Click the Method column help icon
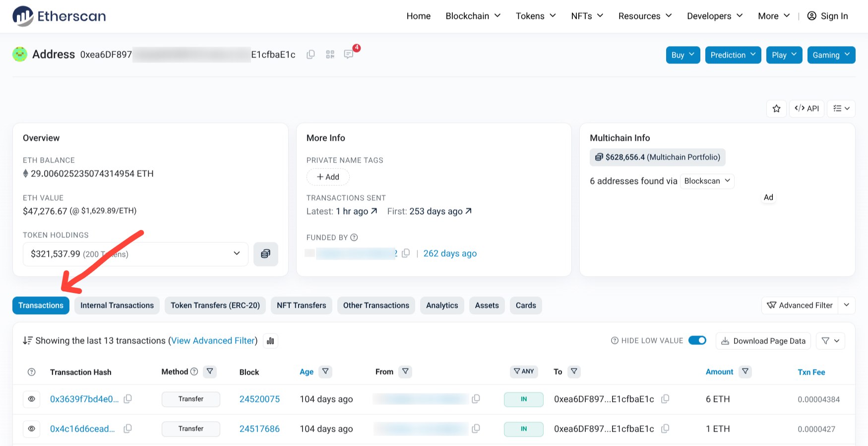Screen dimensions: 868x446 pos(194,372)
